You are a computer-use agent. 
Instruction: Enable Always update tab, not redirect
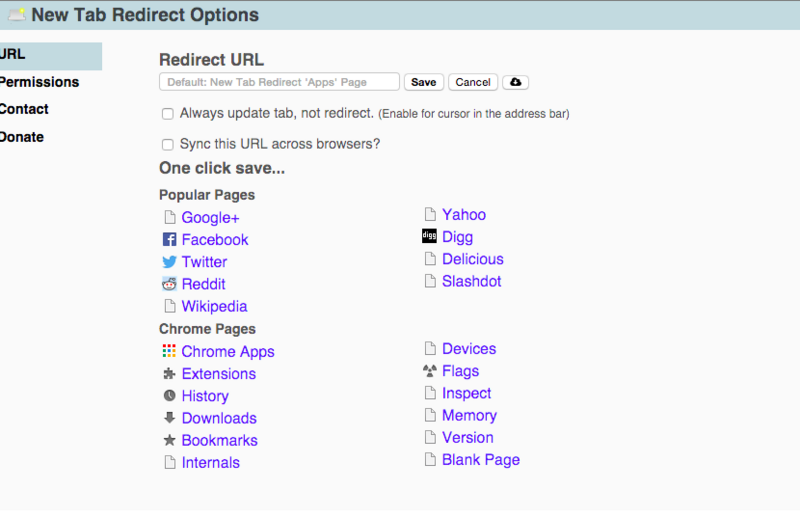[x=167, y=114]
